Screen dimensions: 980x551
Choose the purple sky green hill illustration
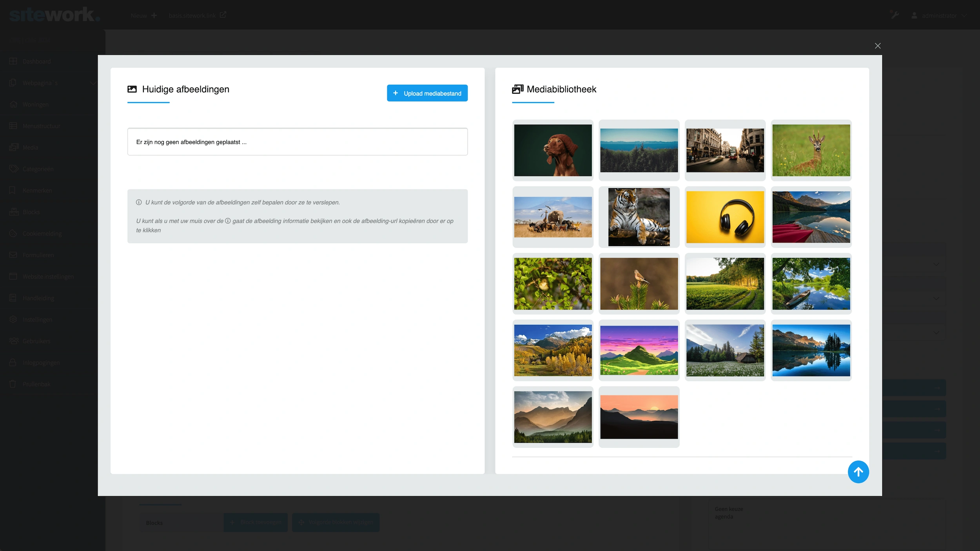[x=639, y=350]
